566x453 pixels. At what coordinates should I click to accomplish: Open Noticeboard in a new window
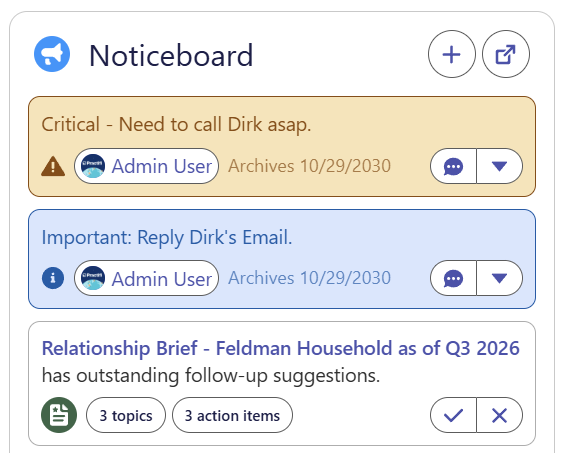[506, 54]
